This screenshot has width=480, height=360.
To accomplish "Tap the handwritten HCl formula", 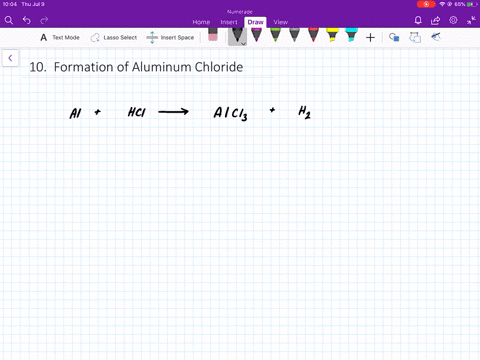I will (137, 112).
